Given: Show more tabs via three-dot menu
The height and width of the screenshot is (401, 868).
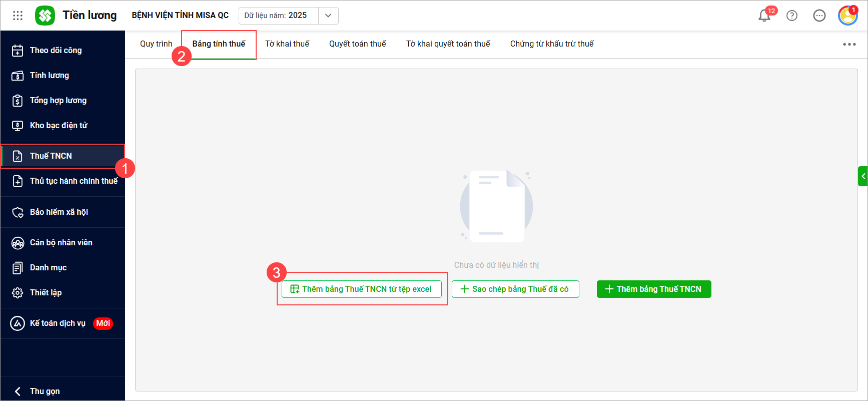Looking at the screenshot, I should 849,44.
